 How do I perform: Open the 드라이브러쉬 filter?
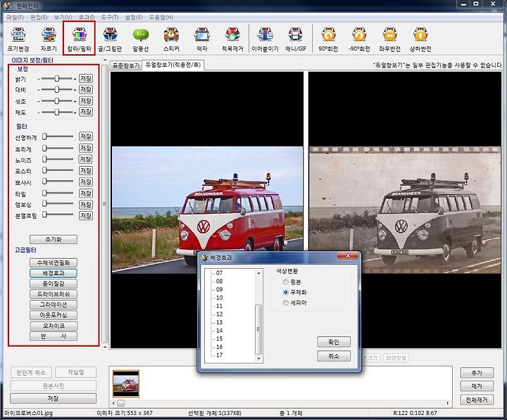(54, 294)
